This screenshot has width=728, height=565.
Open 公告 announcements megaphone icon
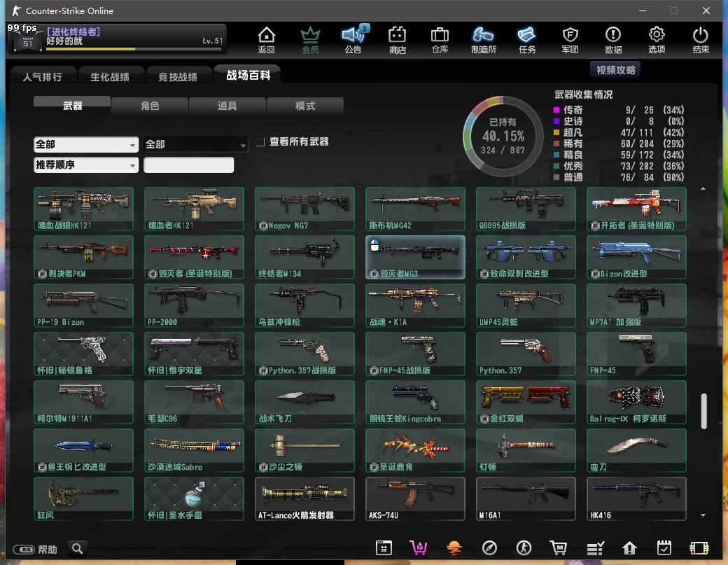(353, 39)
